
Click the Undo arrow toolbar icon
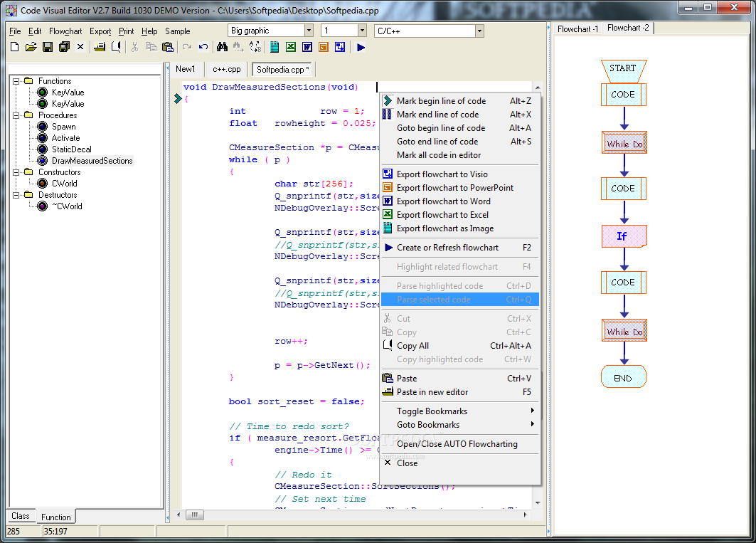[203, 47]
